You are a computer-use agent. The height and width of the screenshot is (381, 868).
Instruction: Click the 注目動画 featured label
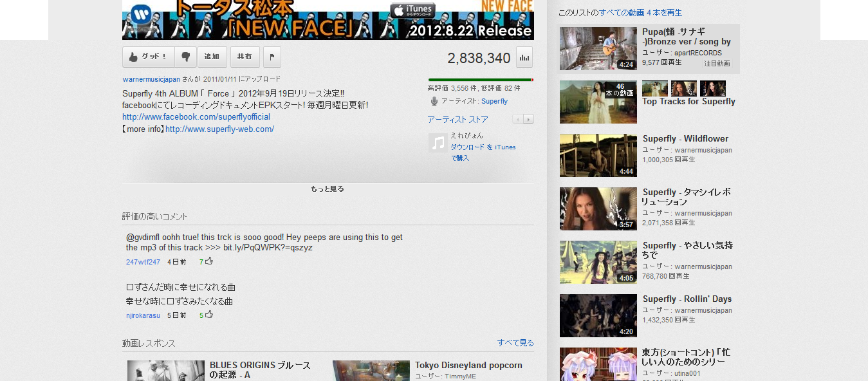click(717, 64)
